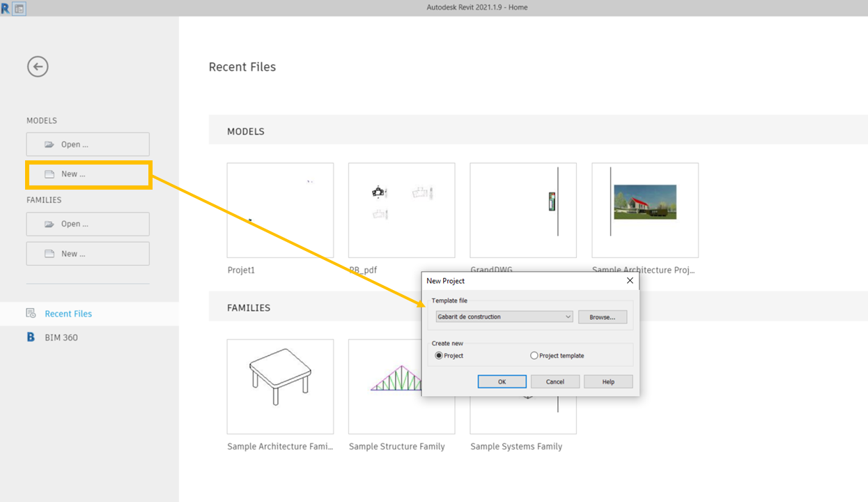Screen dimensions: 868x502
Task: Open the PB_pdf model thumbnail
Action: coord(402,211)
